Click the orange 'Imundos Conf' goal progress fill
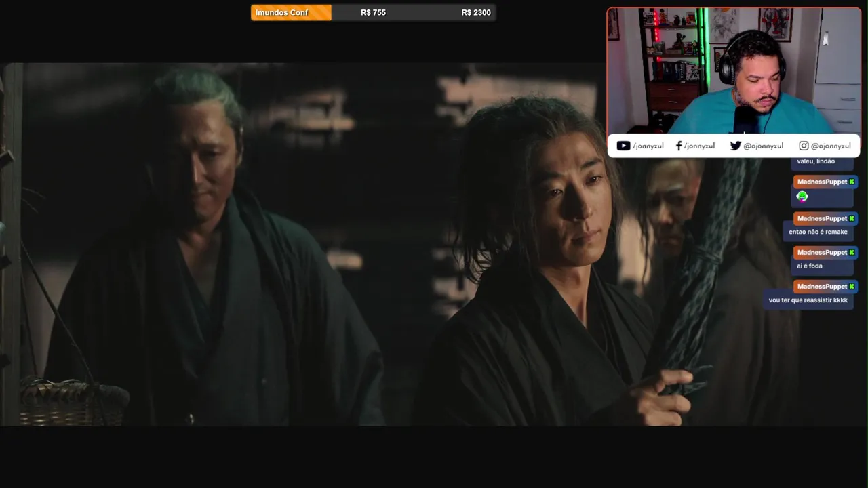The width and height of the screenshot is (868, 488). click(291, 12)
